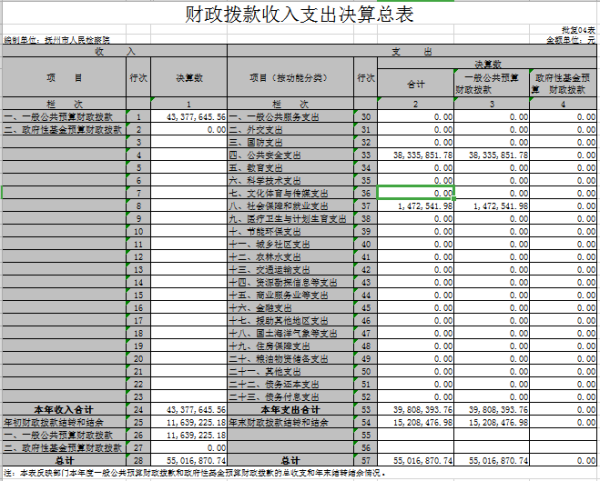
Task: Select the 二十一、其他支出 cell
Action: coord(290,371)
